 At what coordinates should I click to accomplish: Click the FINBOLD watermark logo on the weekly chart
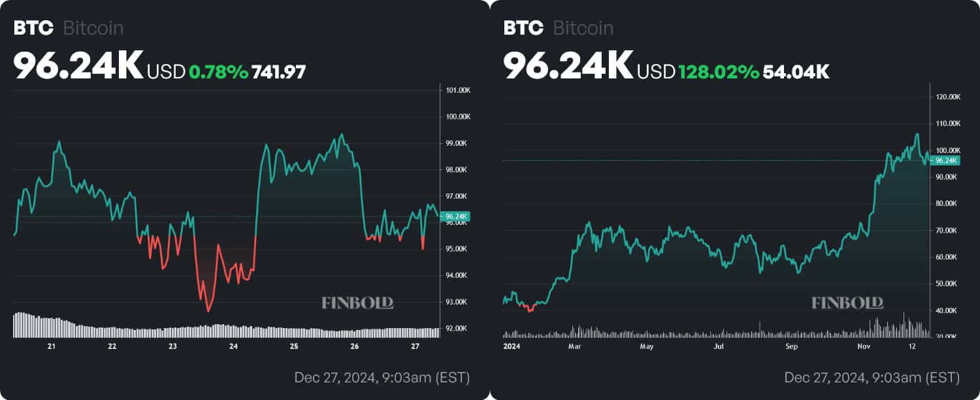pos(357,303)
